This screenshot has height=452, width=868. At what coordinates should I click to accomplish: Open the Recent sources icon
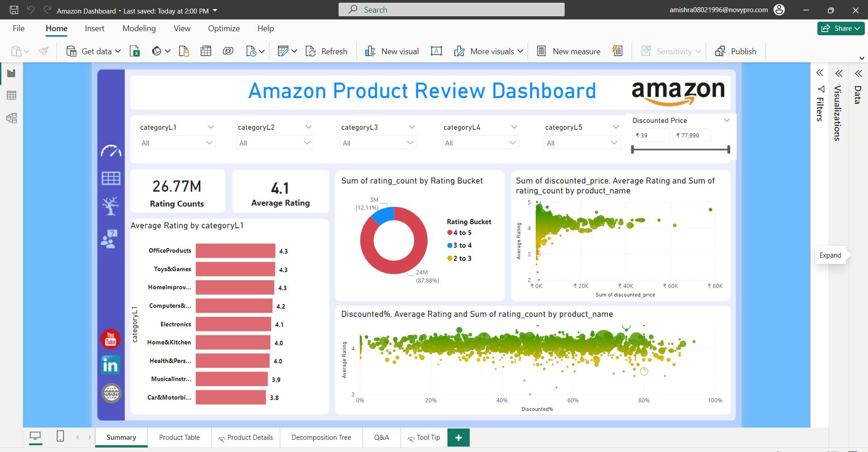pyautogui.click(x=251, y=51)
